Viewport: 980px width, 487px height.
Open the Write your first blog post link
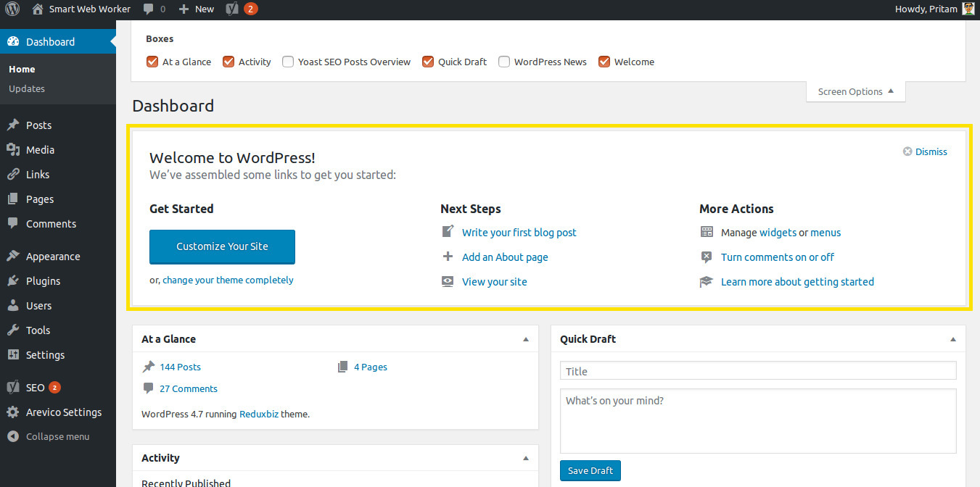click(x=519, y=232)
